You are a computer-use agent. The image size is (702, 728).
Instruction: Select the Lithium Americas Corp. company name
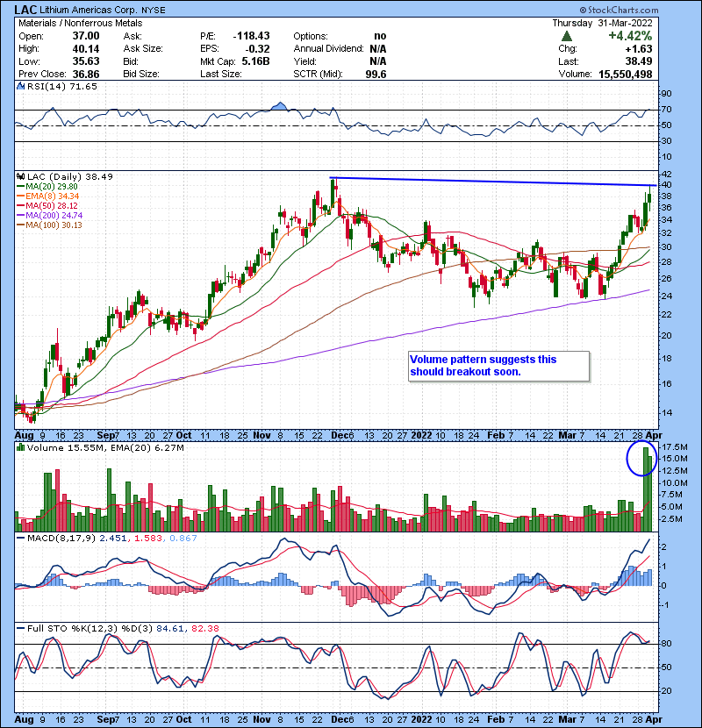(x=88, y=10)
